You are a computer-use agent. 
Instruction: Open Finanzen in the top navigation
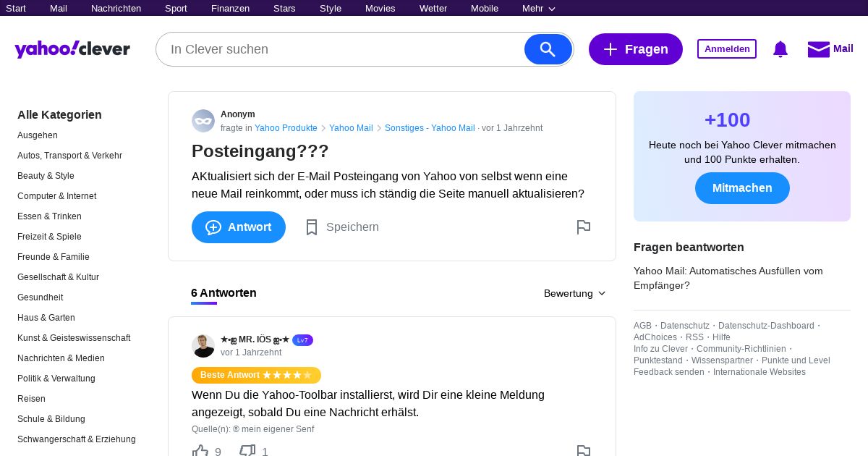230,9
